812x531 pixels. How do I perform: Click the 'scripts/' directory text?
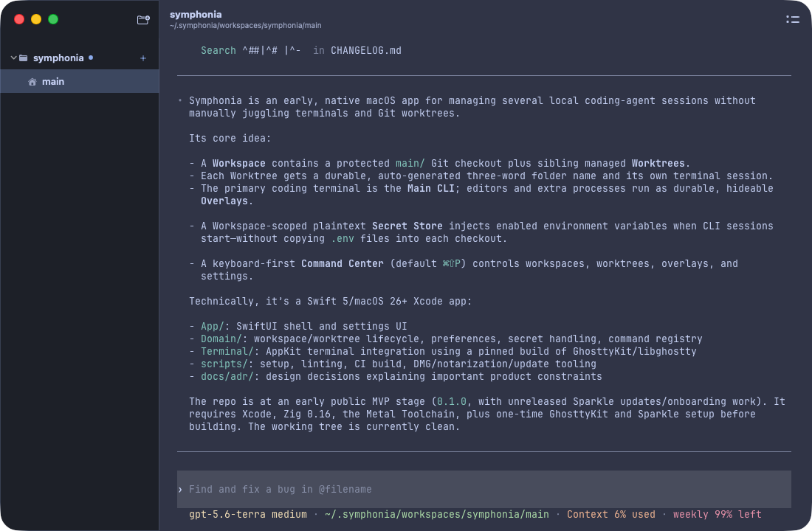point(224,364)
